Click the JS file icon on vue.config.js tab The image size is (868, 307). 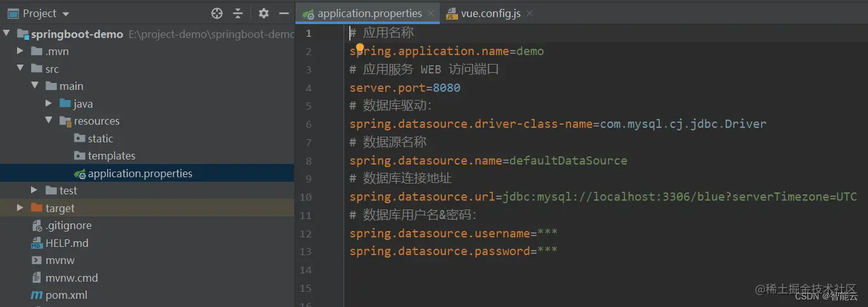tap(452, 14)
